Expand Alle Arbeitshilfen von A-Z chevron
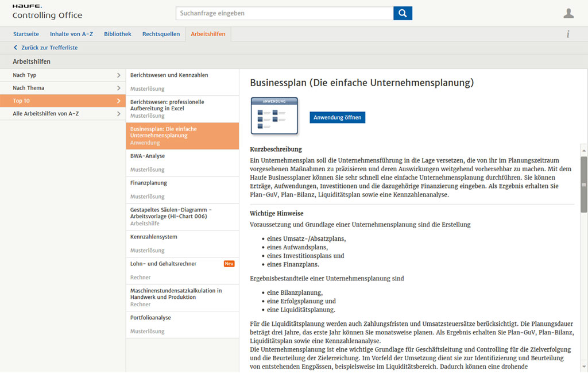This screenshot has width=588, height=385. tap(118, 113)
